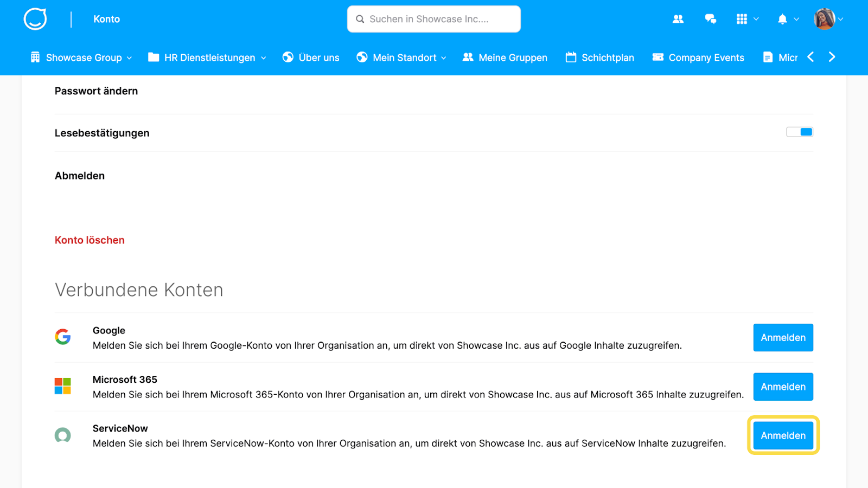Focus the Suchen in Showcase Inc. field
This screenshot has height=488, width=868.
[x=434, y=19]
